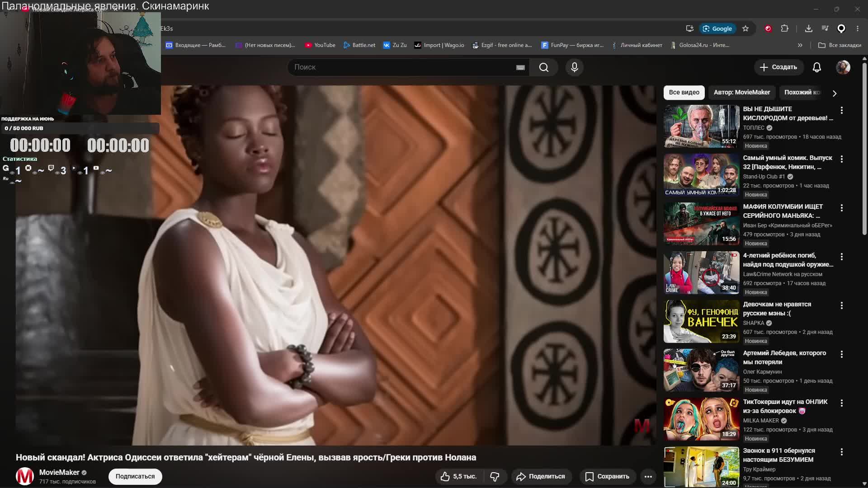Open the FunPay bookmark

coord(573,45)
